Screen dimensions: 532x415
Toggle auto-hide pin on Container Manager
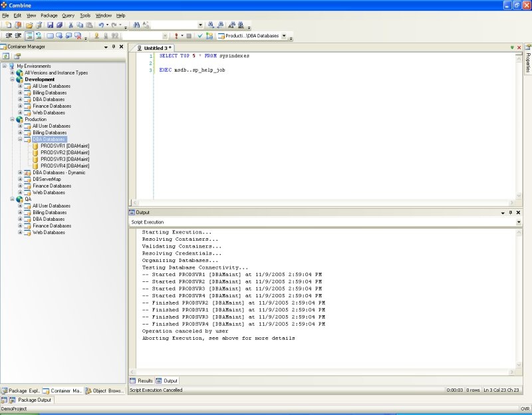[114, 47]
